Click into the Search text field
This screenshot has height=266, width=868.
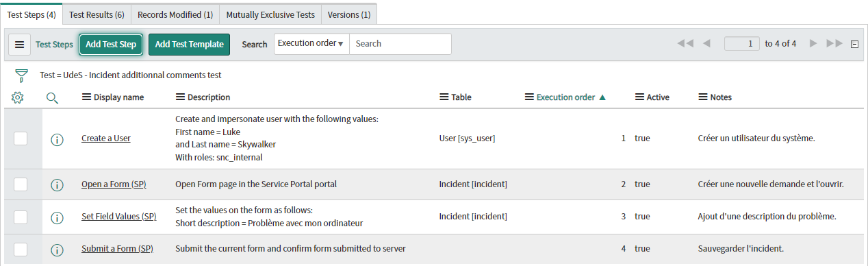tap(400, 44)
